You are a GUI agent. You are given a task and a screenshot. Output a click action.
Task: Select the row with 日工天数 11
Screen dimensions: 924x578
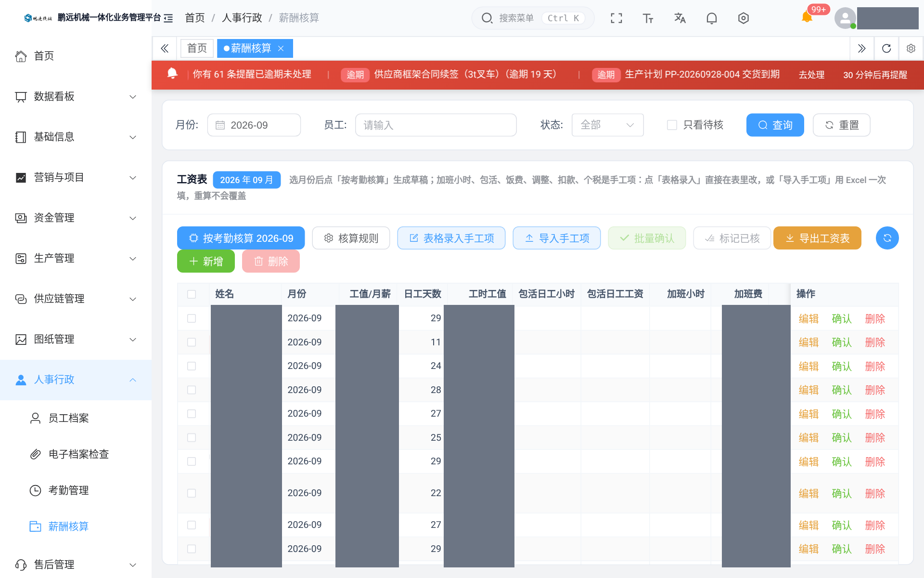[192, 342]
